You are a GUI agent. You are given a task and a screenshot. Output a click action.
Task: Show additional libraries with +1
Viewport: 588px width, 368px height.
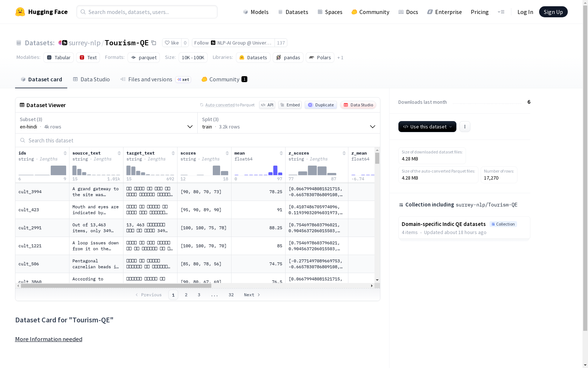(340, 57)
